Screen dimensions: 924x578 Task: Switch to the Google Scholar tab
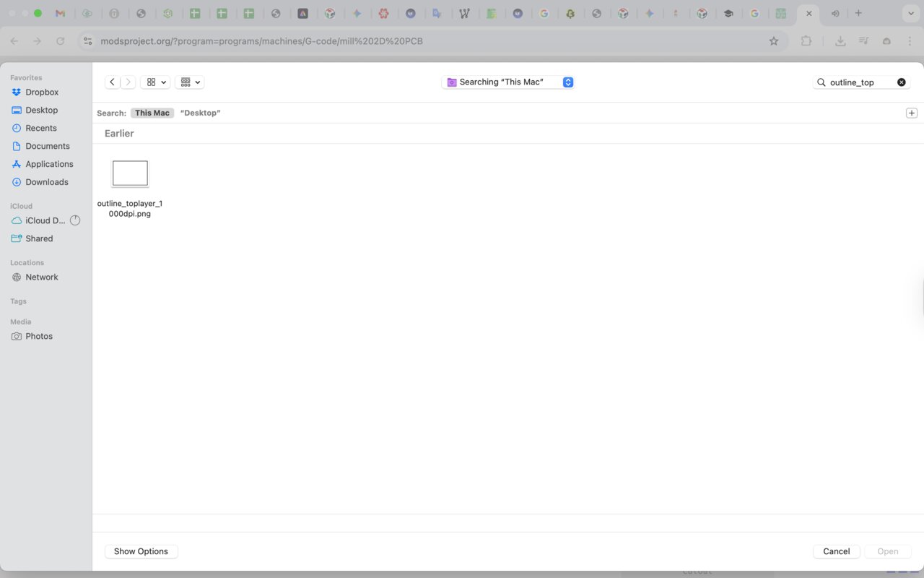click(x=728, y=14)
